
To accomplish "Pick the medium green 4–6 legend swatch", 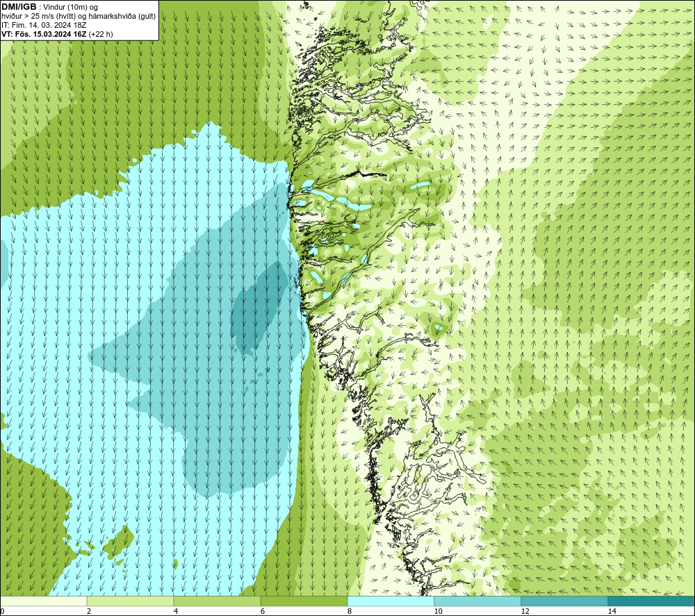I will pyautogui.click(x=217, y=601).
